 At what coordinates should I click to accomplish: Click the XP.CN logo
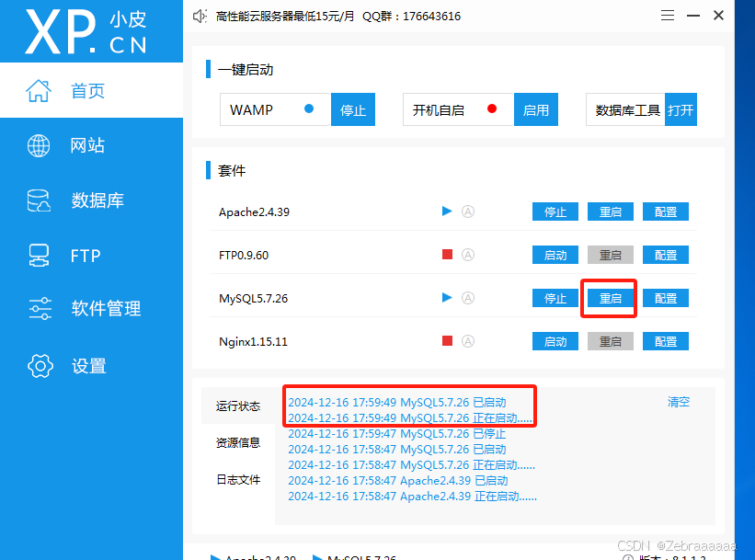pyautogui.click(x=86, y=32)
